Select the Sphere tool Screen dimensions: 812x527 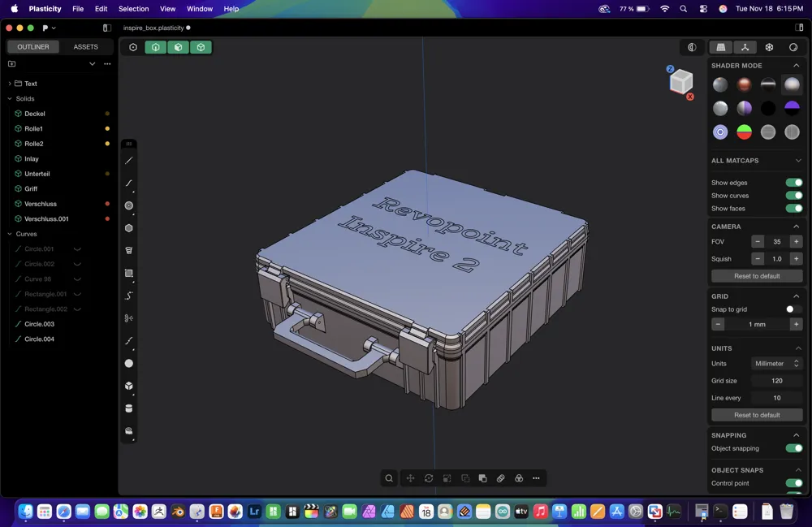129,364
